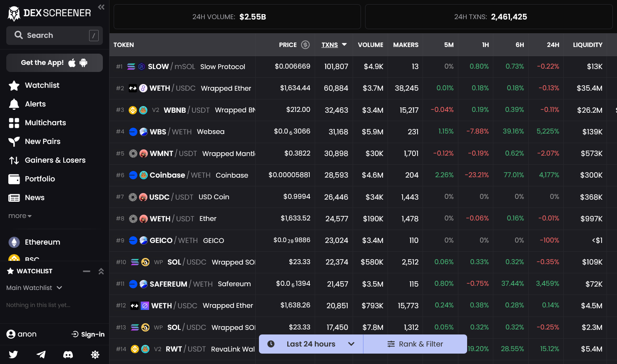Click the Android icon on Get the App
This screenshot has width=617, height=364.
pyautogui.click(x=83, y=62)
